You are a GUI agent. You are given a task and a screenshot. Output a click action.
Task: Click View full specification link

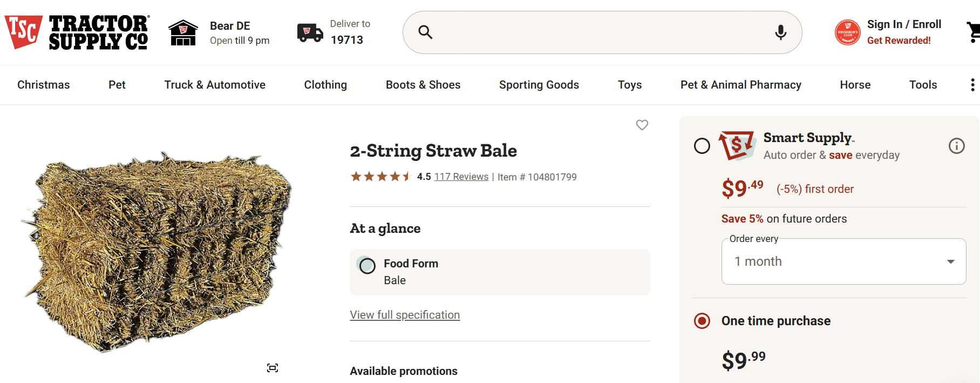pos(405,315)
